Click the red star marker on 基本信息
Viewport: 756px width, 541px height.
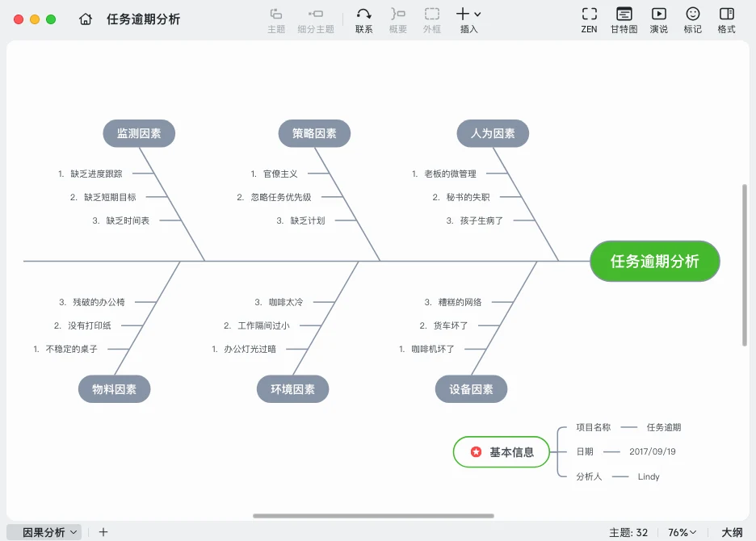475,452
